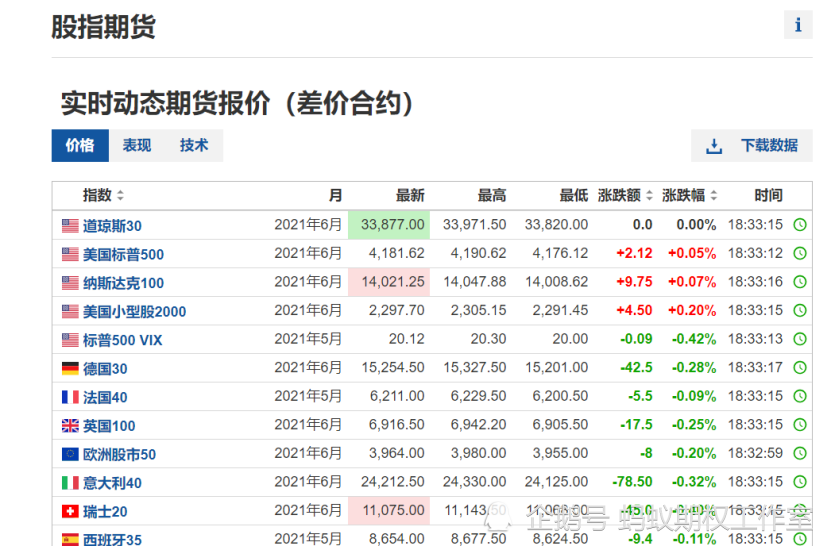
Task: Click the 最高 column header
Action: coord(492,195)
